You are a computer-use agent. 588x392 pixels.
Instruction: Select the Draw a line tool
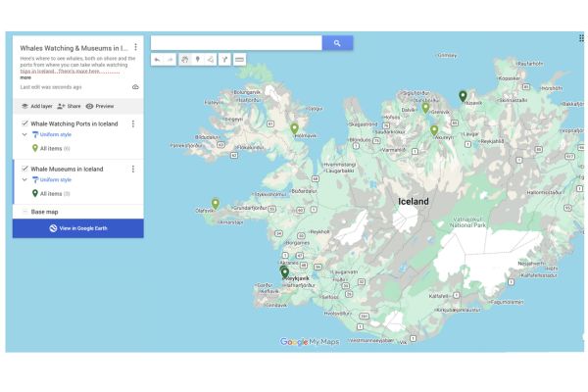tap(211, 59)
